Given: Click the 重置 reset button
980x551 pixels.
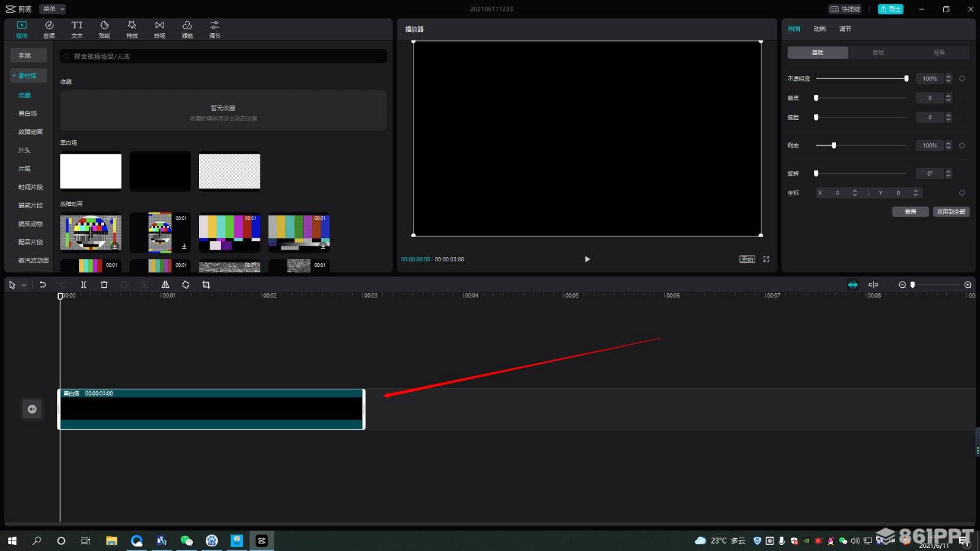Looking at the screenshot, I should pos(910,212).
